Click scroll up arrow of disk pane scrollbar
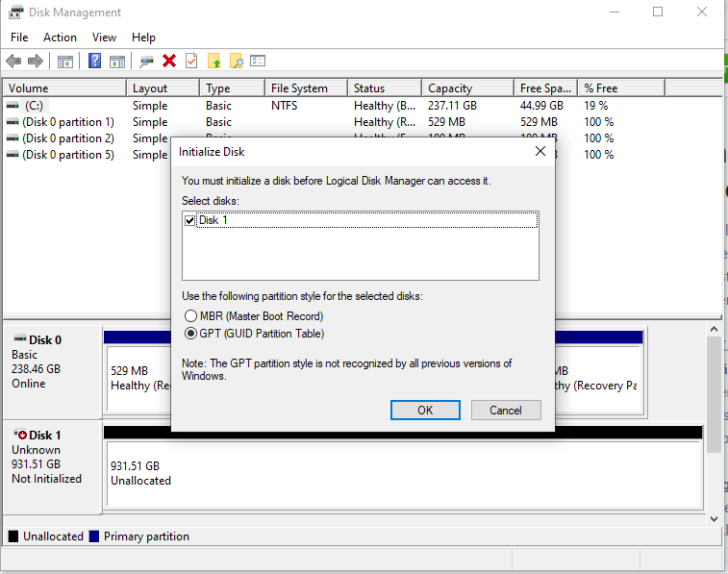Viewport: 728px width, 574px height. point(715,329)
